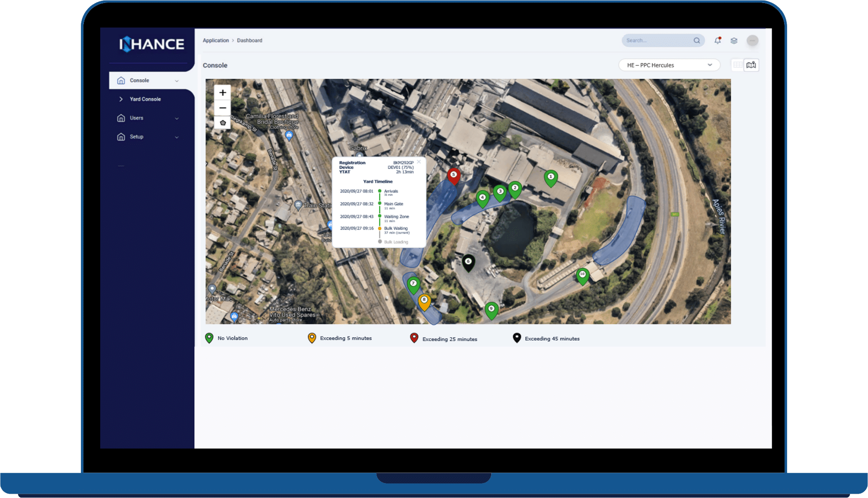This screenshot has height=498, width=868.
Task: Expand the Setup menu chevron
Action: tap(177, 137)
